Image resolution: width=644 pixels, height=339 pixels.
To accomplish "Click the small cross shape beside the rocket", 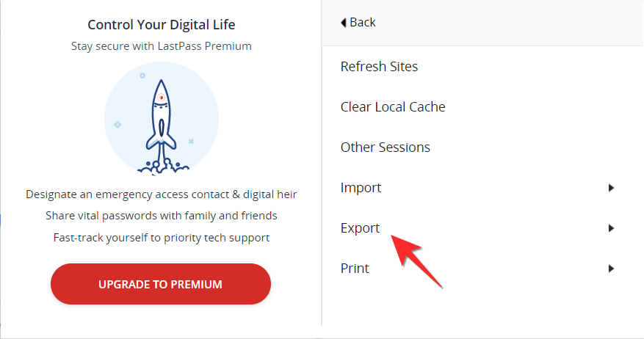I will (x=191, y=140).
